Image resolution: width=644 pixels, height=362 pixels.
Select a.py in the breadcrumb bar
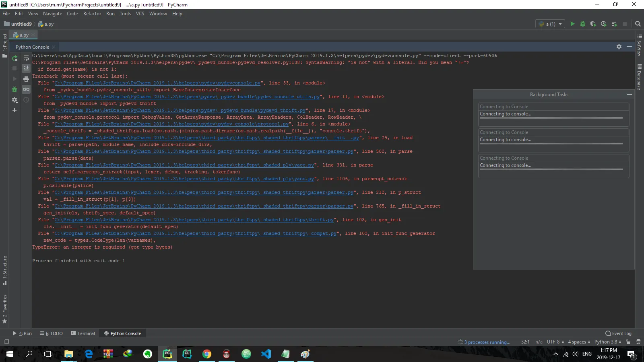pos(46,24)
